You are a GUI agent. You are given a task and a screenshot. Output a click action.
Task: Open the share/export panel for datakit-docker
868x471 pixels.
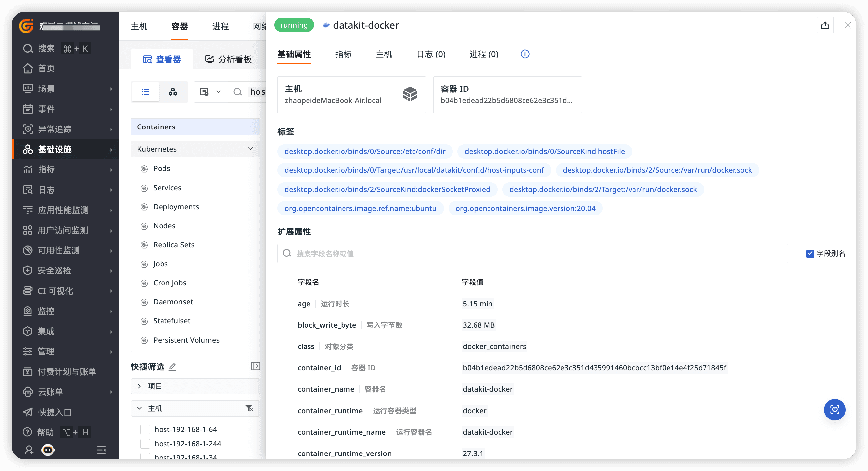(825, 25)
